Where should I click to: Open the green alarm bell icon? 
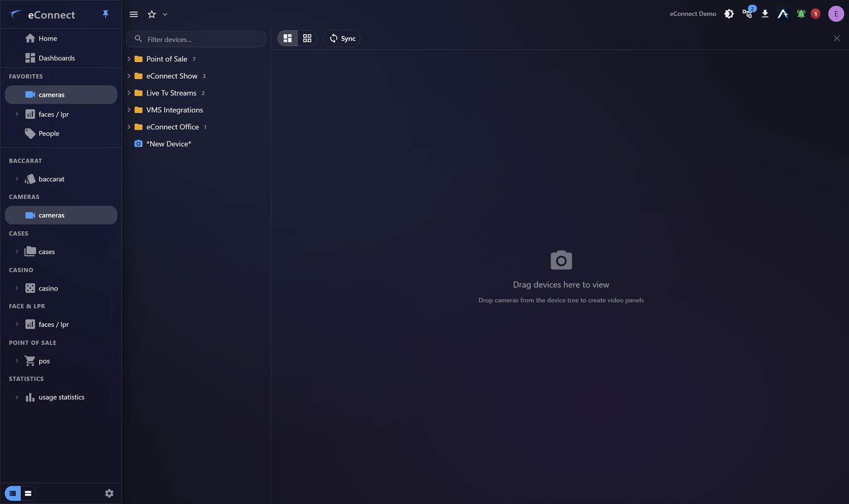pos(801,14)
